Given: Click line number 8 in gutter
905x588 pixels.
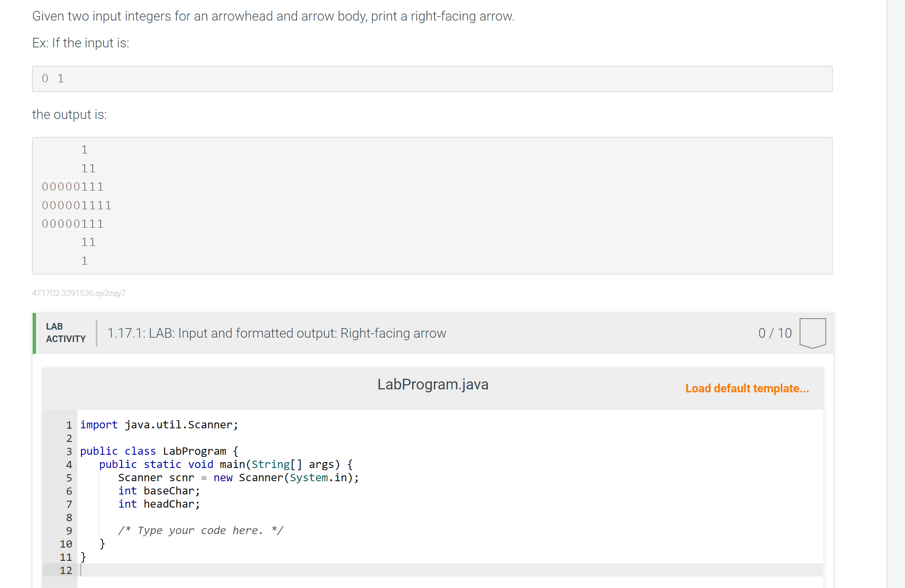Looking at the screenshot, I should coord(69,517).
